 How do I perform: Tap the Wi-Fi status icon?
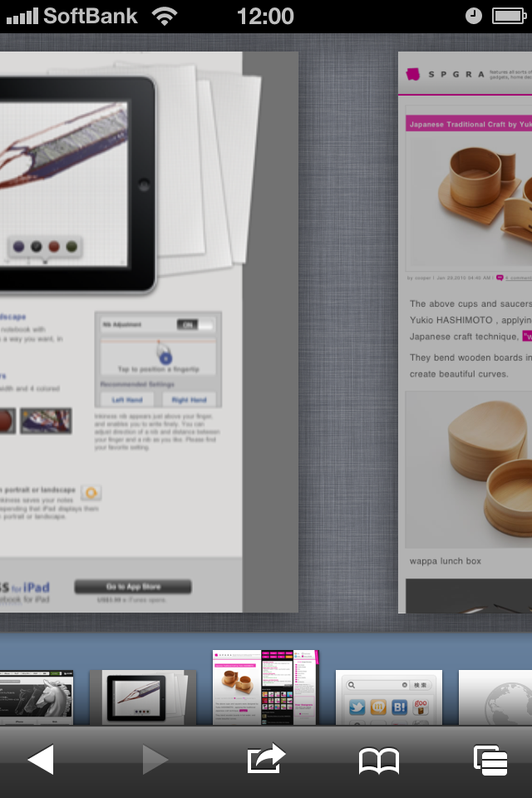(165, 17)
